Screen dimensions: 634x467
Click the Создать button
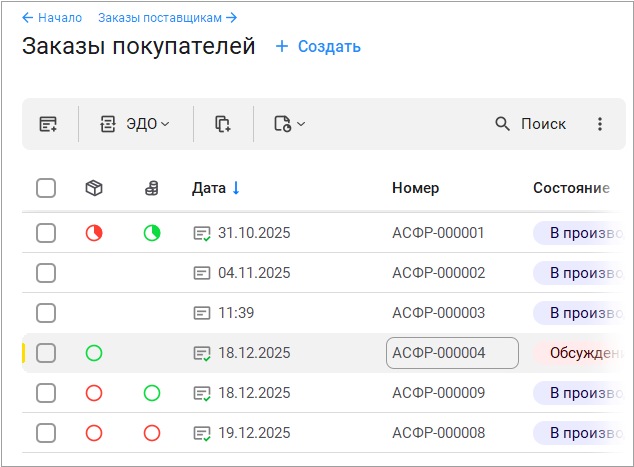[318, 47]
